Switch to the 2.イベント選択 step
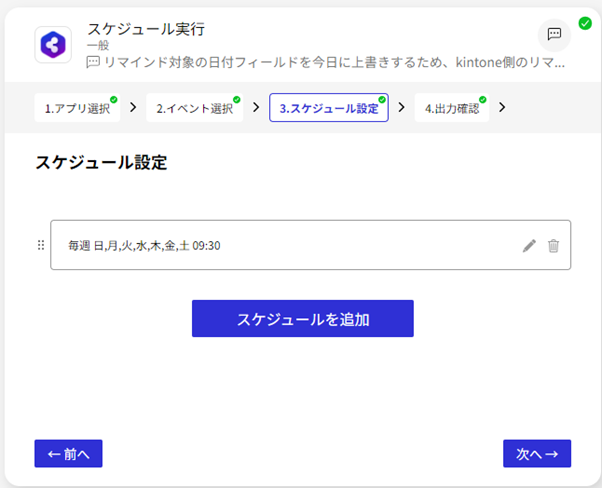 point(194,108)
